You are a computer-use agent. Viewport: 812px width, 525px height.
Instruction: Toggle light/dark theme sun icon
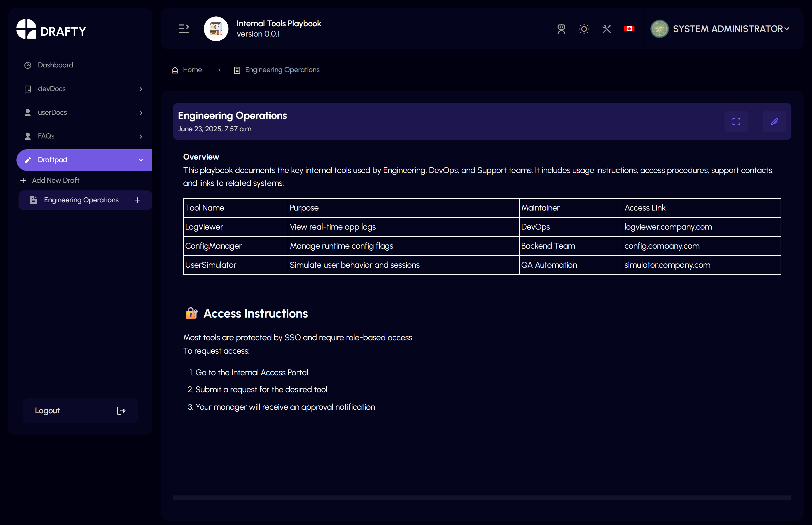584,29
